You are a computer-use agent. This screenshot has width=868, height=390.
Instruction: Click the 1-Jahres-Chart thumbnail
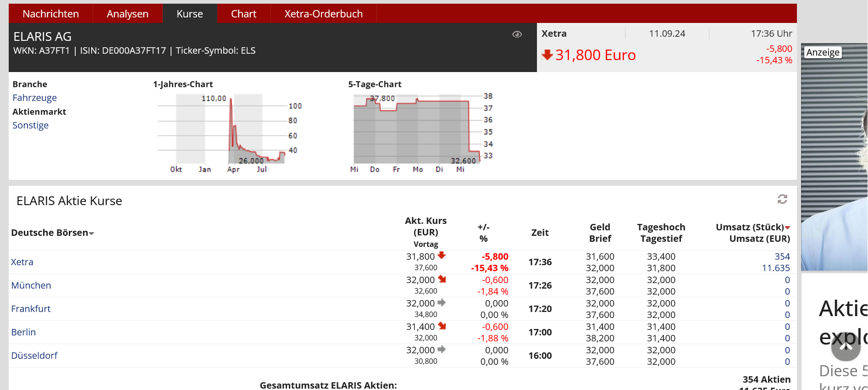pyautogui.click(x=228, y=132)
